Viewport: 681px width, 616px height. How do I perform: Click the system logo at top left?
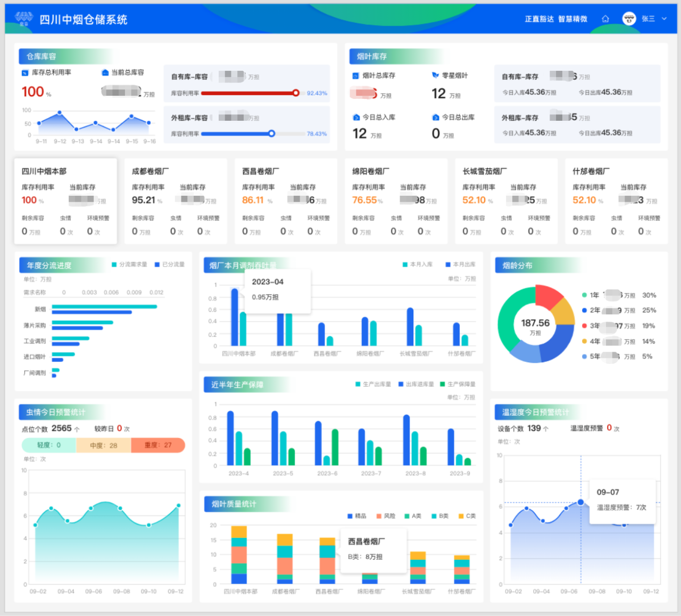coord(23,19)
